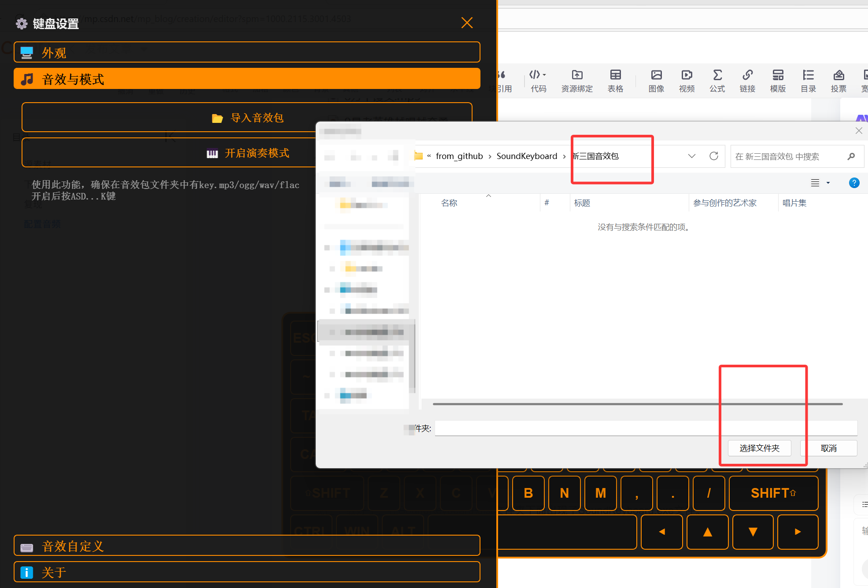Open the 音效自定义 settings section
The image size is (868, 588).
pos(247,546)
